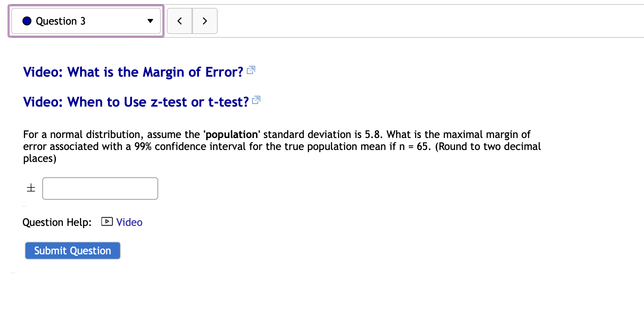This screenshot has height=334, width=644.
Task: Click the video play icon next to Question Help
Action: pyautogui.click(x=107, y=222)
